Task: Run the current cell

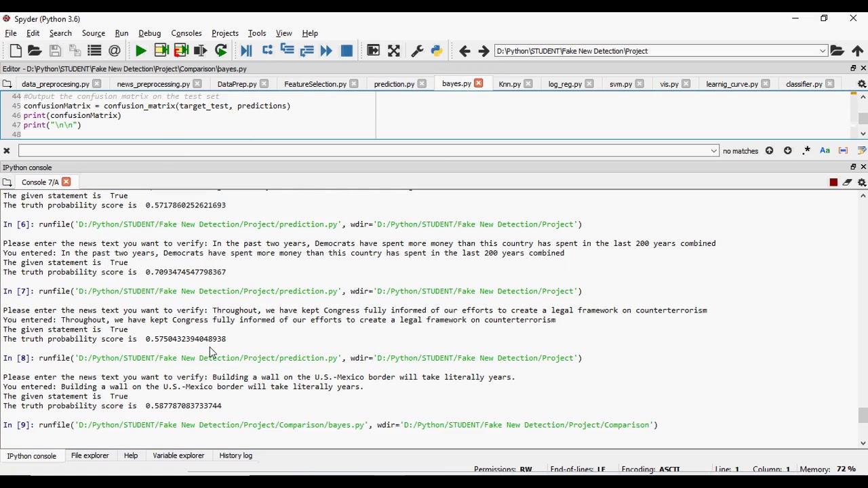Action: coord(161,51)
